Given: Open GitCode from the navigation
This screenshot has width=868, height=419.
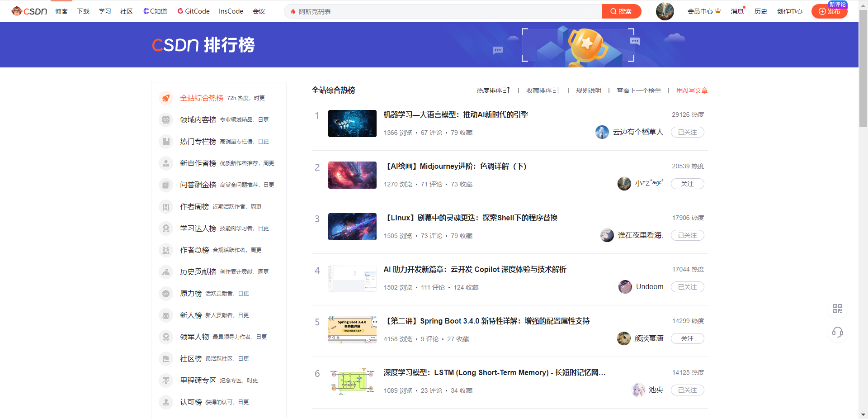Looking at the screenshot, I should (193, 11).
